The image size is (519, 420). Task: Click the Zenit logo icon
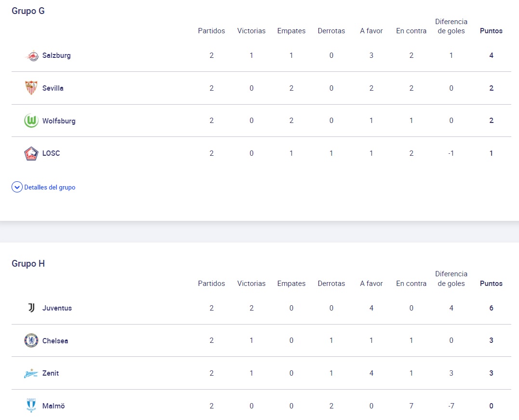coord(31,373)
